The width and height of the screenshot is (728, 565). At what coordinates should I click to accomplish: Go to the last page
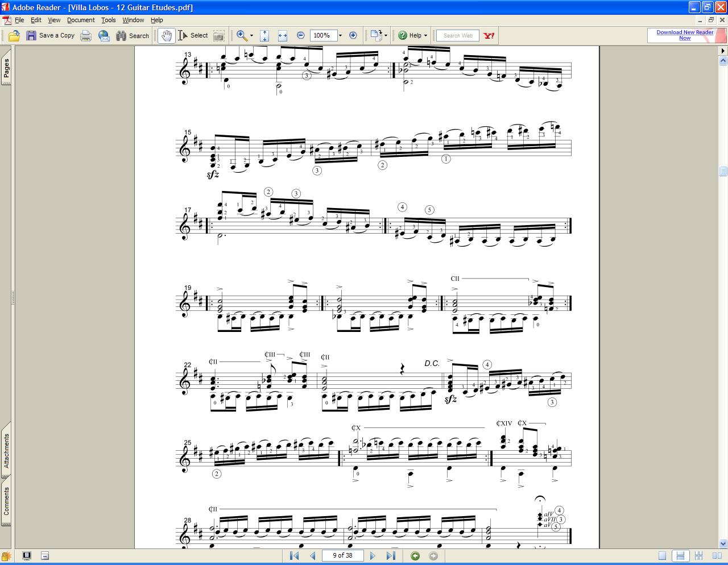(391, 556)
